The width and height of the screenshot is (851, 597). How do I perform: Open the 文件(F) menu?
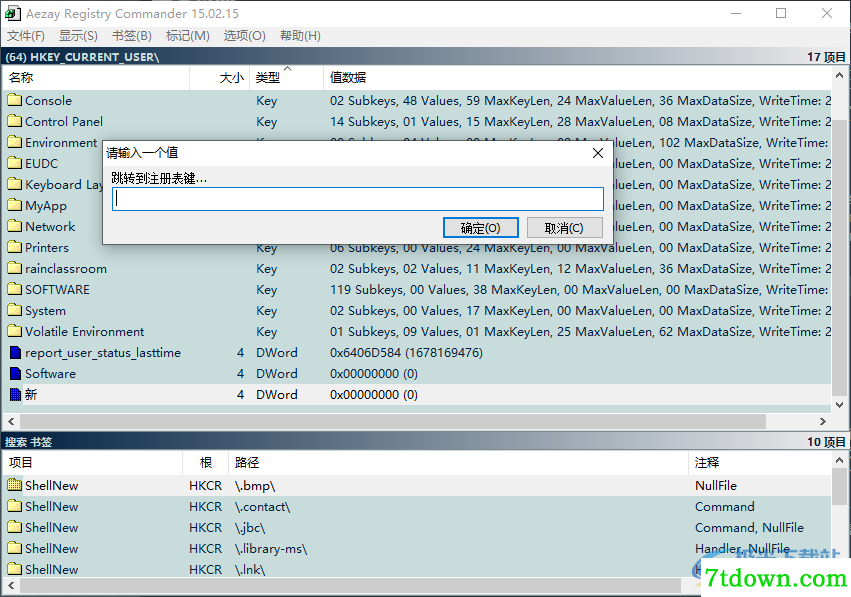click(26, 36)
